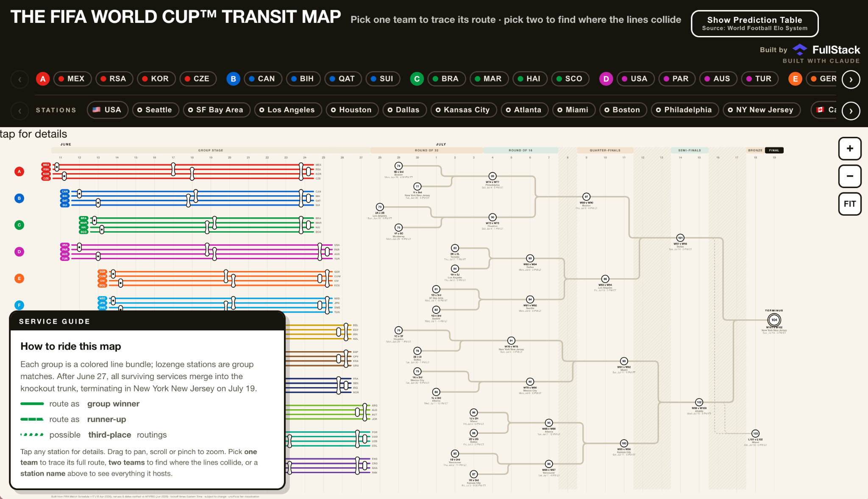Open match 89 Round of 16 station
This screenshot has height=499, width=868.
492,176
